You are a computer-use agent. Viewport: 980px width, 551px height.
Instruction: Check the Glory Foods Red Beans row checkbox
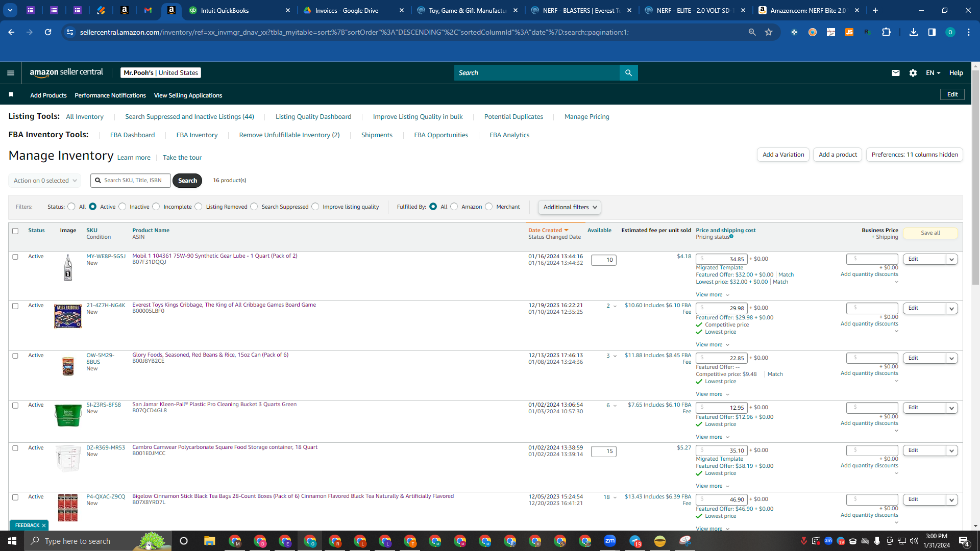point(15,356)
